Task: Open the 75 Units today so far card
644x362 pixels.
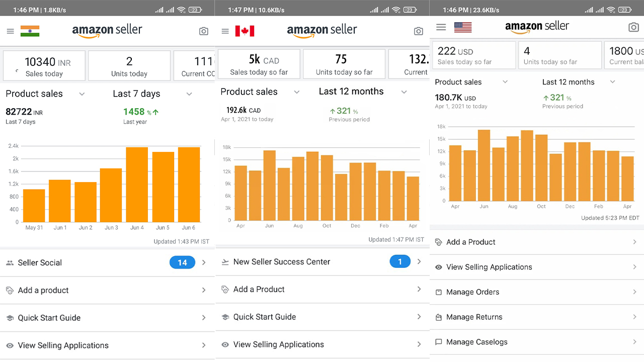Action: click(x=344, y=64)
